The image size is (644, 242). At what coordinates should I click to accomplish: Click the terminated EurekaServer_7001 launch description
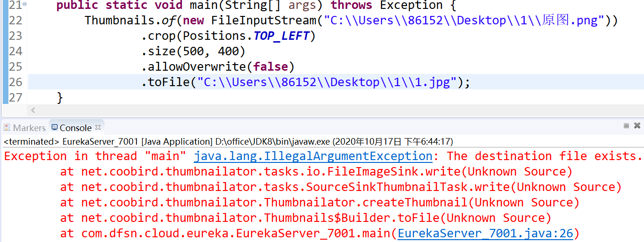228,141
